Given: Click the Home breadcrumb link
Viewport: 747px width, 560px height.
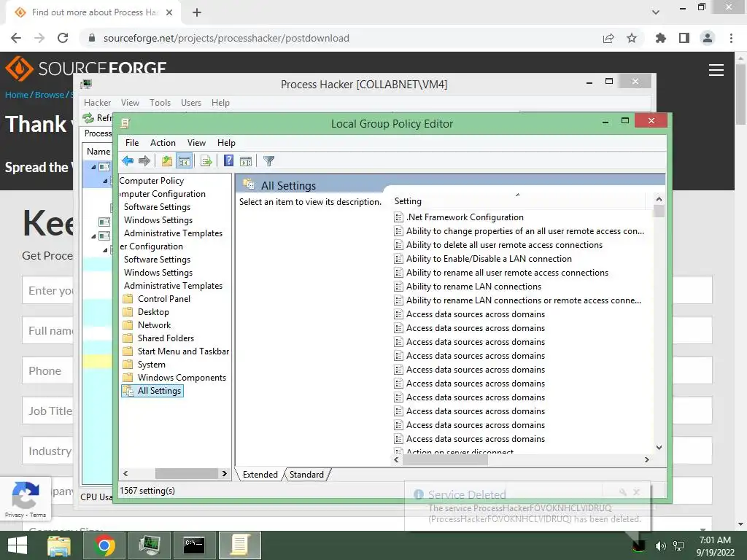Looking at the screenshot, I should click(17, 95).
